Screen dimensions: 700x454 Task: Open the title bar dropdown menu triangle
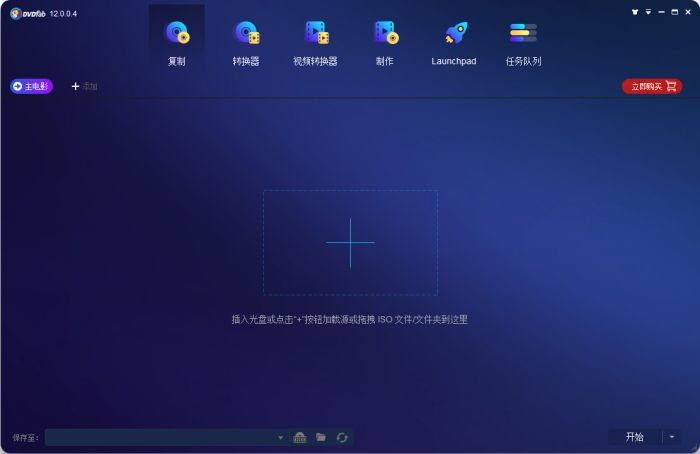tap(648, 12)
